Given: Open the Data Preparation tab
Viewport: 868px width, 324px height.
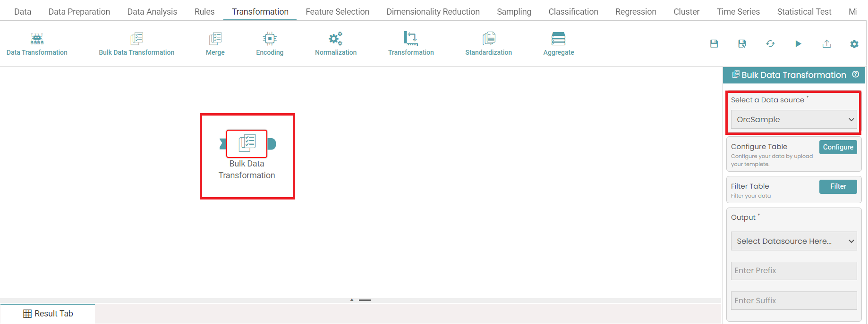Looking at the screenshot, I should (79, 12).
